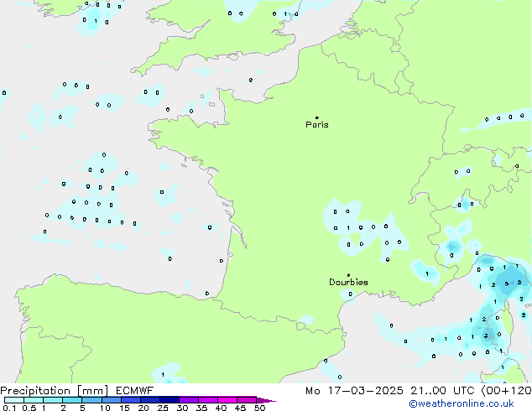Pick the 20-25 mm legend swatch
Screen dimensions: 532x411
(150, 400)
